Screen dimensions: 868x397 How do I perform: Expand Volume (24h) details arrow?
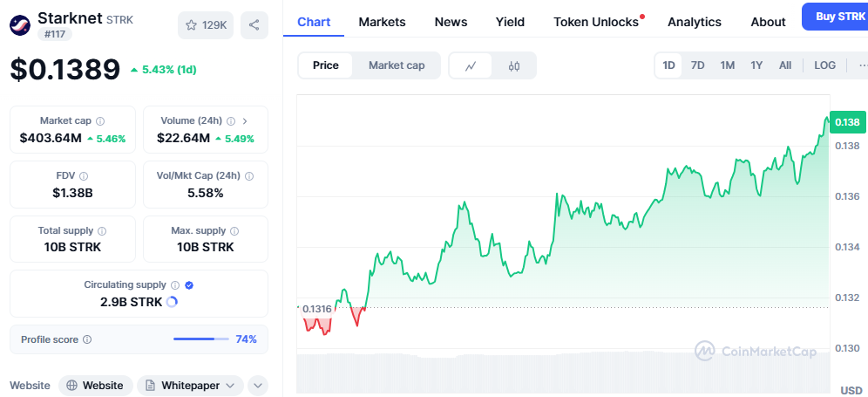[x=244, y=121]
